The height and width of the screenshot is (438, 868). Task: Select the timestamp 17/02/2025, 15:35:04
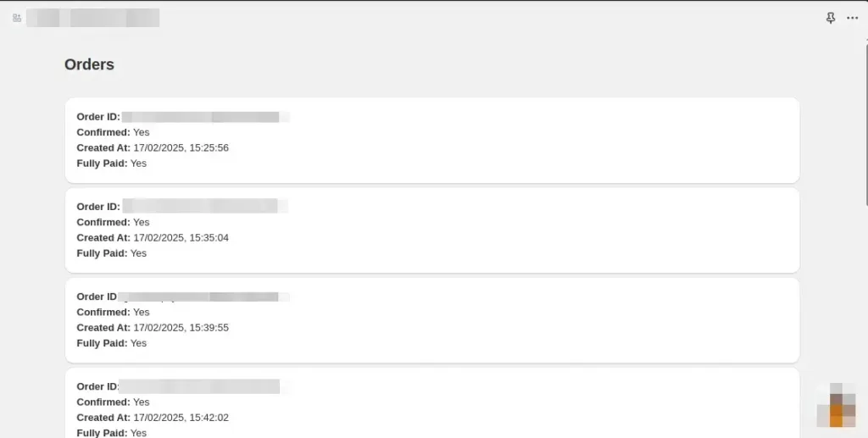181,238
